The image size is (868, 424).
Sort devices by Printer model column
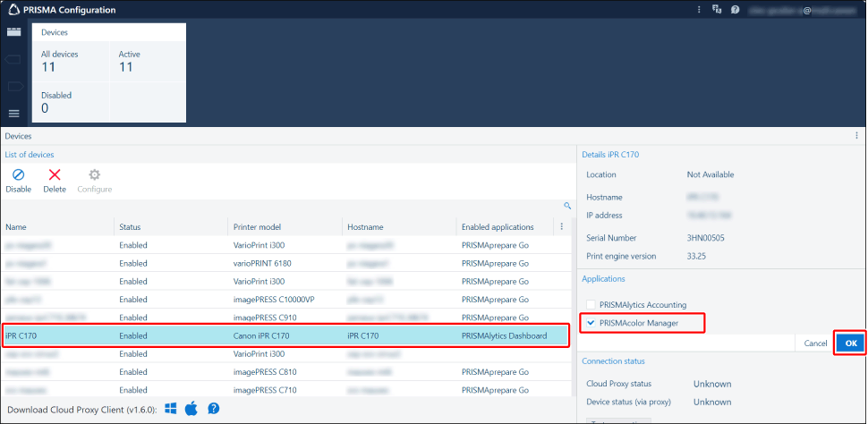coord(257,227)
